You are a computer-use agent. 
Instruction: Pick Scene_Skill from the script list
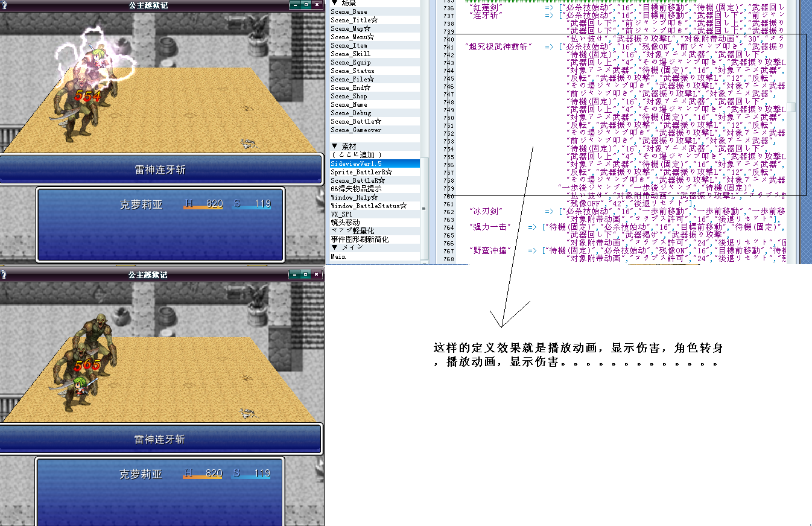pos(375,54)
